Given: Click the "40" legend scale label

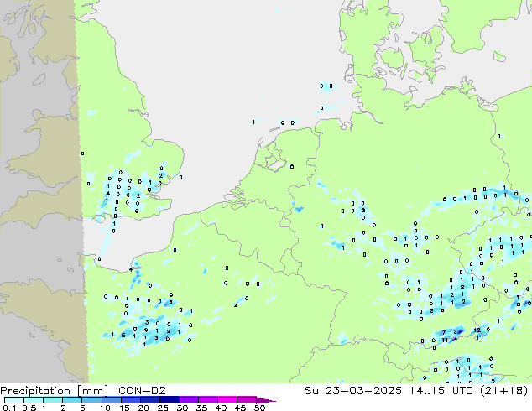Looking at the screenshot, I should (x=221, y=408).
